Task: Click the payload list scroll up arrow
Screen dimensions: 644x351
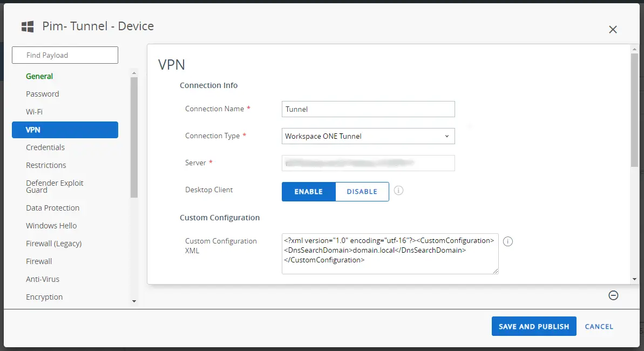Action: tap(134, 73)
